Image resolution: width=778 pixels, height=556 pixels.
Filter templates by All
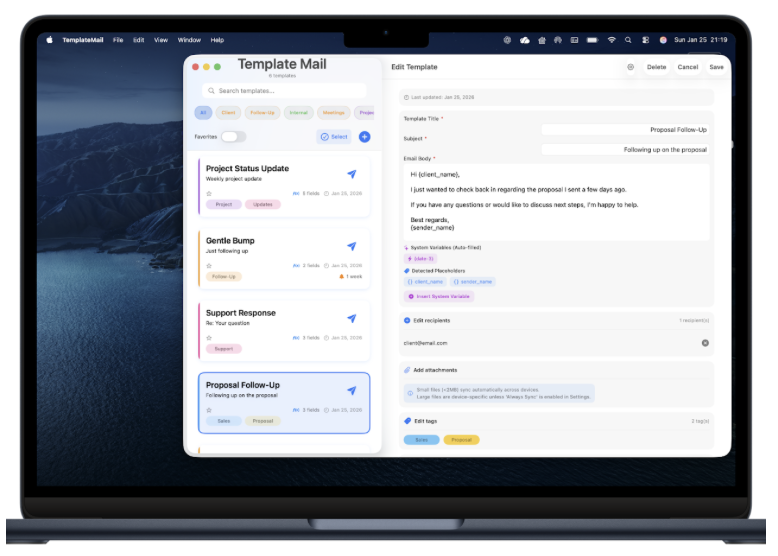(203, 113)
